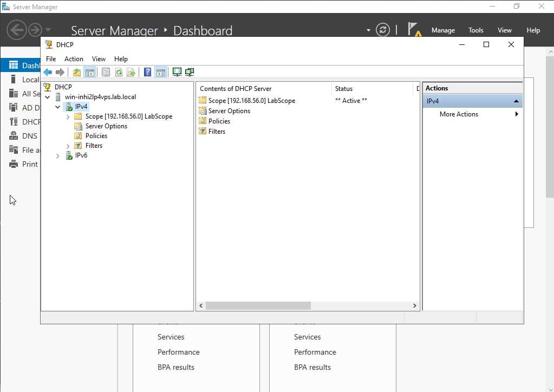Open the Tools menu in Server Manager
The image size is (554, 392).
(475, 30)
